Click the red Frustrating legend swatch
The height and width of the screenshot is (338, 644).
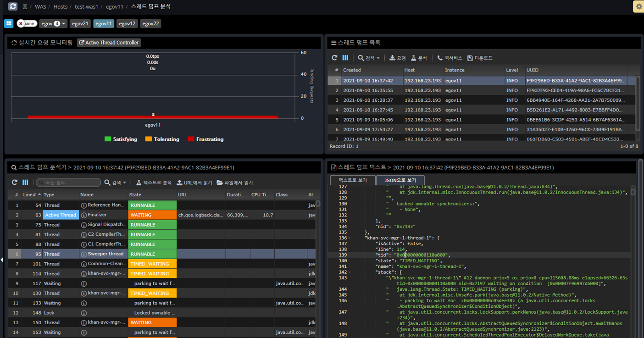191,139
